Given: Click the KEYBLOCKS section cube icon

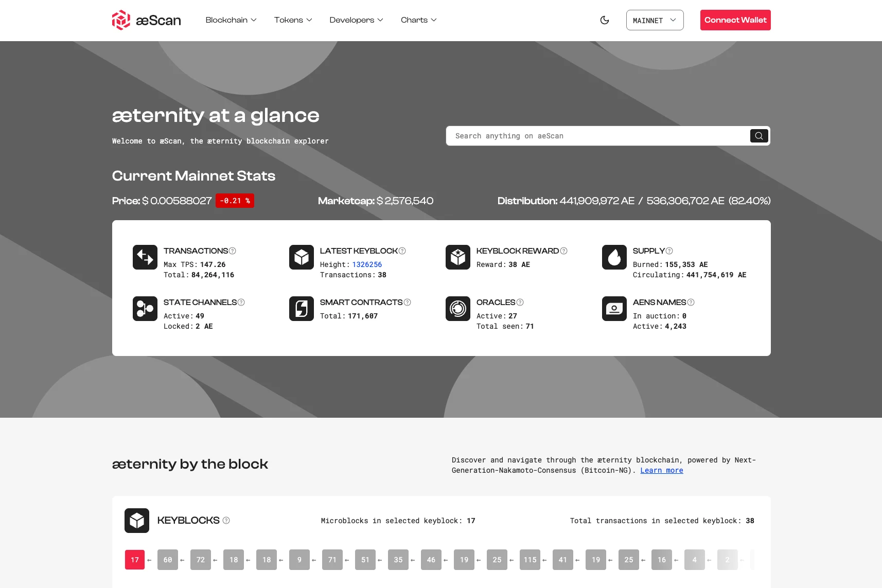Looking at the screenshot, I should (137, 521).
